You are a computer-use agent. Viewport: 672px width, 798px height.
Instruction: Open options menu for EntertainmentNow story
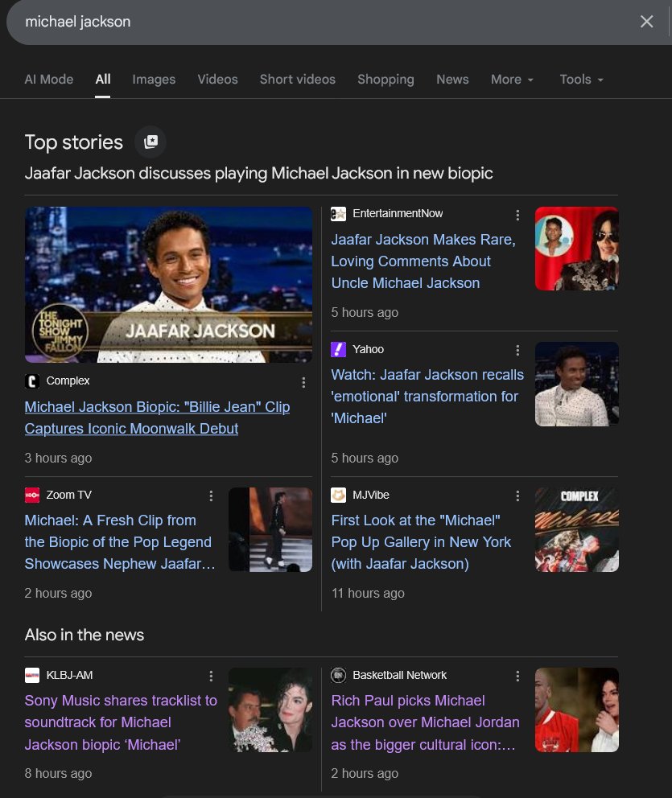pyautogui.click(x=517, y=216)
